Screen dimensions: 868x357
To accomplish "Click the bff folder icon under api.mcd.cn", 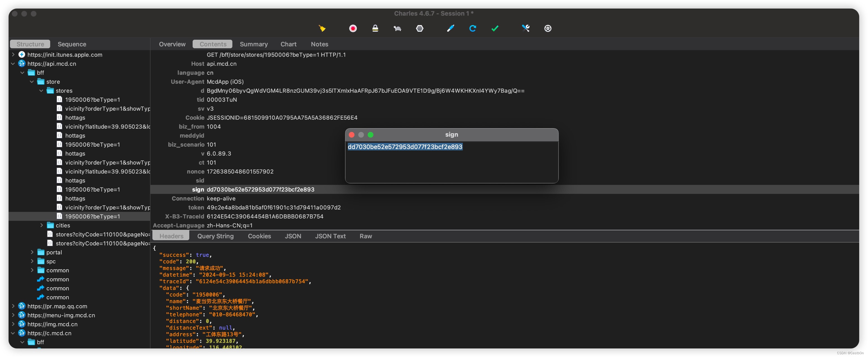I will click(31, 73).
